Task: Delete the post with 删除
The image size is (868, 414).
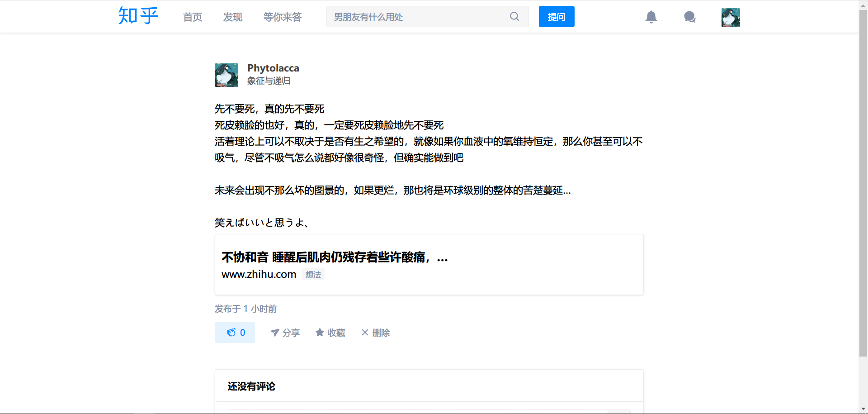Action: (x=376, y=333)
